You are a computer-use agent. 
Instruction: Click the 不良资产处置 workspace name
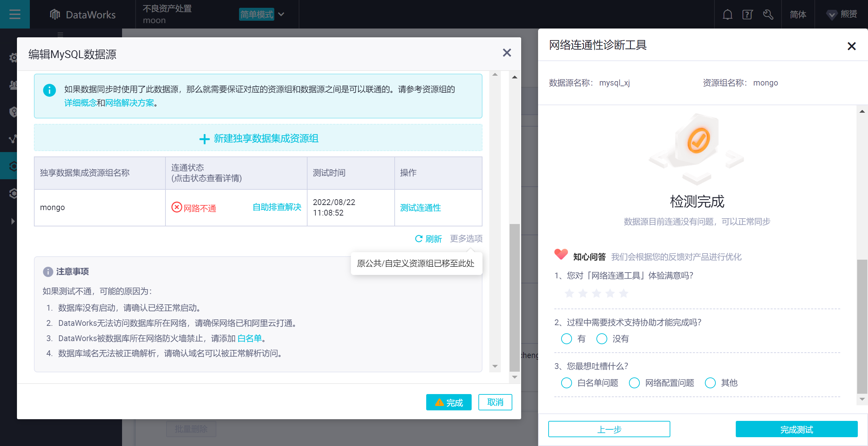(167, 8)
